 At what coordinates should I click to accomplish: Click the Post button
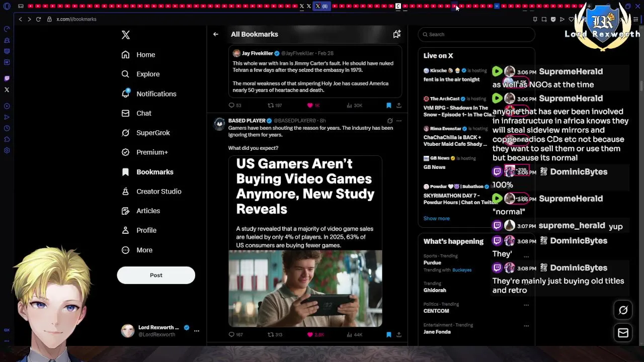[x=156, y=275]
